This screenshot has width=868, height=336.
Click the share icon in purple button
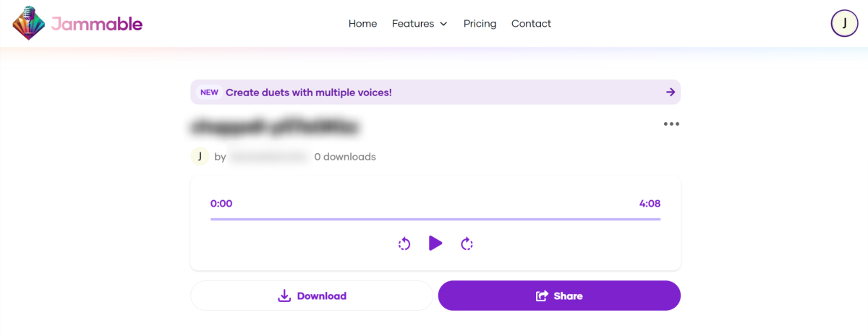pos(541,296)
